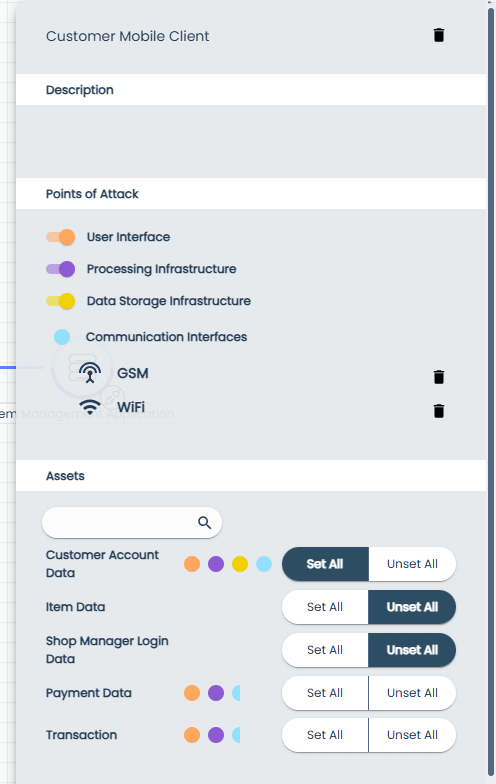
Task: Toggle the User Interface switch
Action: (x=60, y=237)
